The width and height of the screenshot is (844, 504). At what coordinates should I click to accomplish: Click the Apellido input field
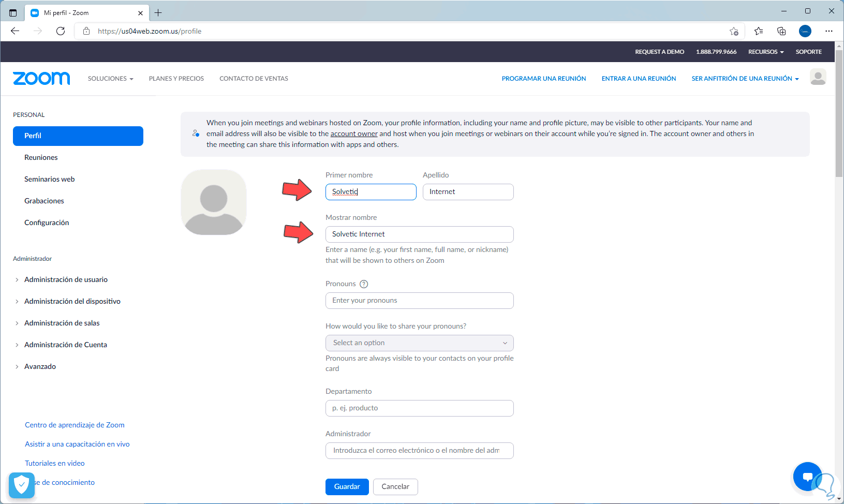(468, 192)
